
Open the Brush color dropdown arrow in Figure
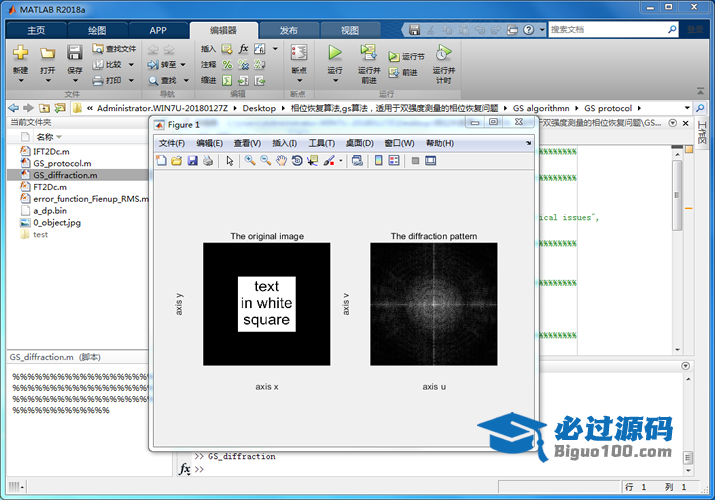click(341, 160)
